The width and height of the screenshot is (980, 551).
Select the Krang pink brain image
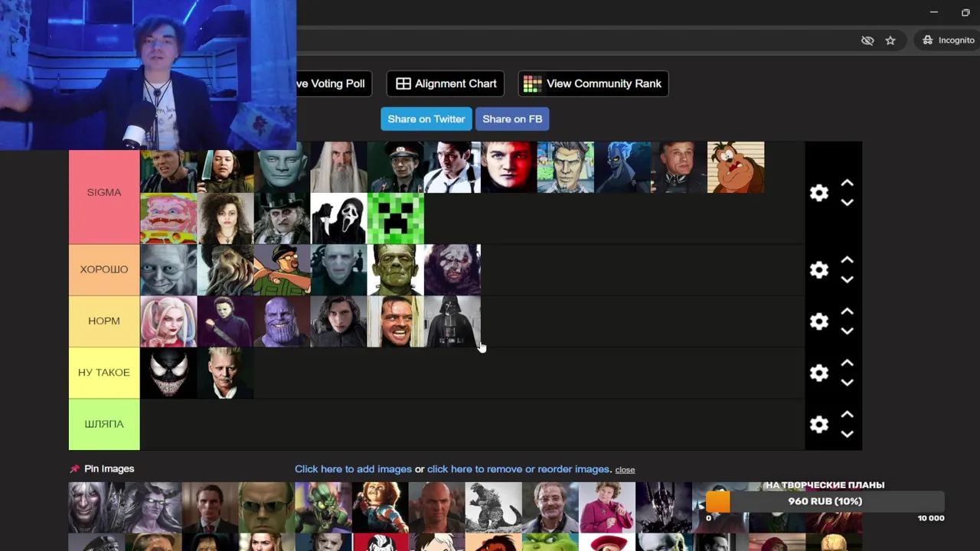click(x=168, y=218)
